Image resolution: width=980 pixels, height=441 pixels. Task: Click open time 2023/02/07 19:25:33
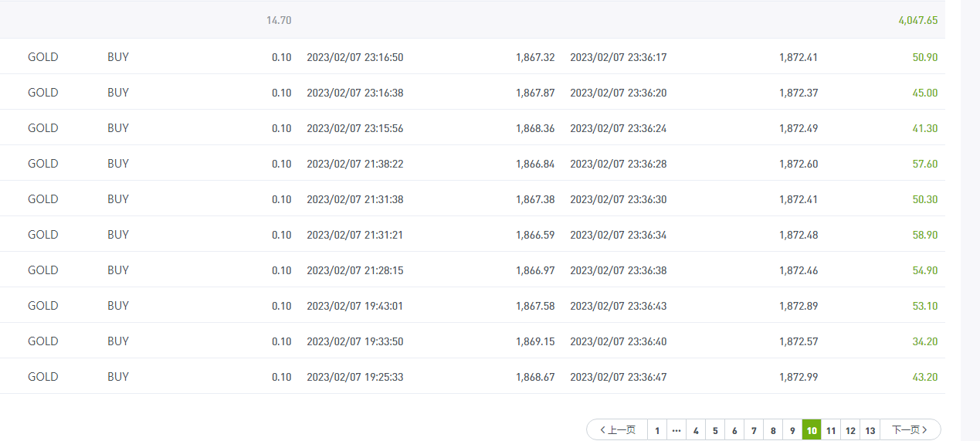click(355, 377)
